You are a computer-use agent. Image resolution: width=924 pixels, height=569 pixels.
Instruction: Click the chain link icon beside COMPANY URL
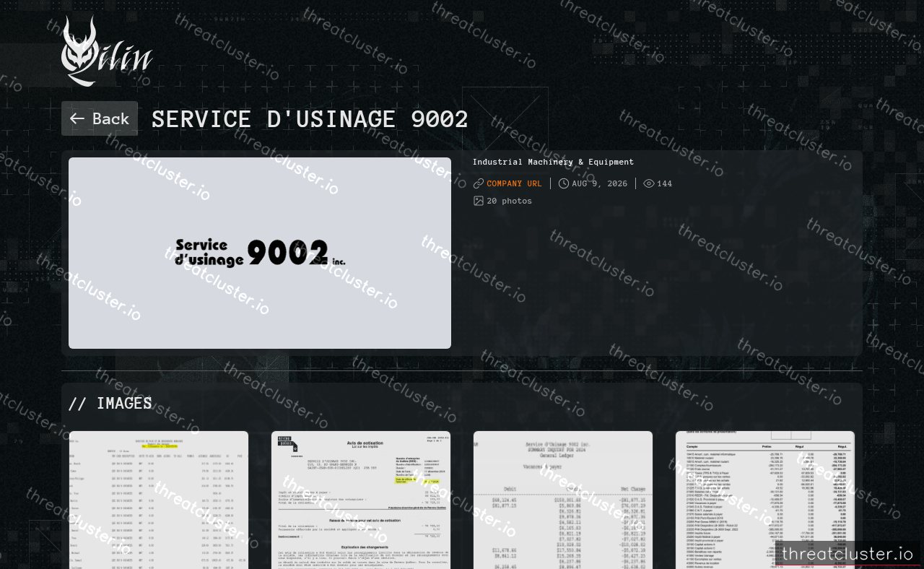[x=478, y=183]
